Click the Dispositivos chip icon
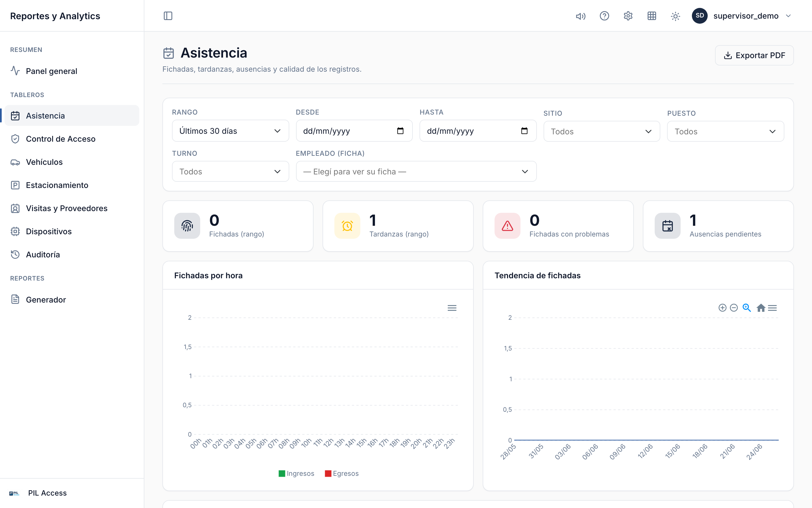812x508 pixels. pos(15,231)
